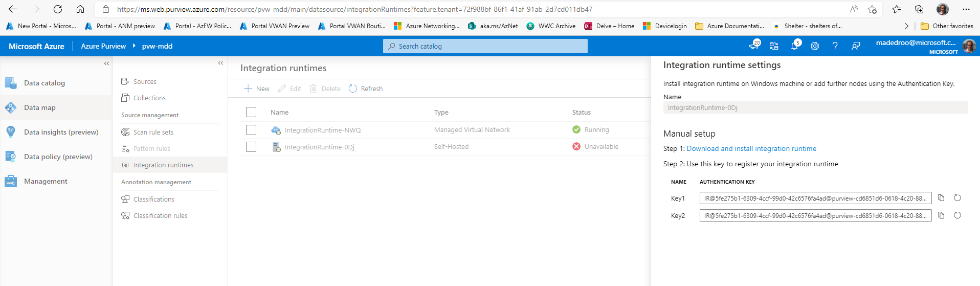This screenshot has height=286, width=980.
Task: Open the Other favorites folder
Action: pos(947,26)
